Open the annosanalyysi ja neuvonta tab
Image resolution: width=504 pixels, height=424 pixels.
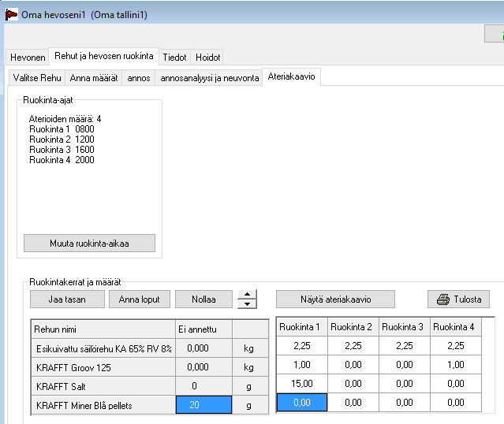[x=209, y=78]
